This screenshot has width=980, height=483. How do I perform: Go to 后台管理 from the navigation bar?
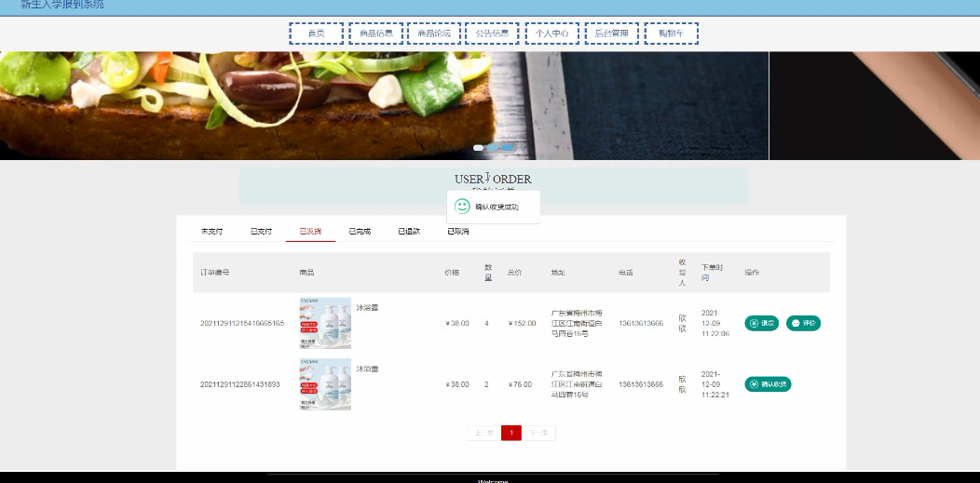point(611,34)
